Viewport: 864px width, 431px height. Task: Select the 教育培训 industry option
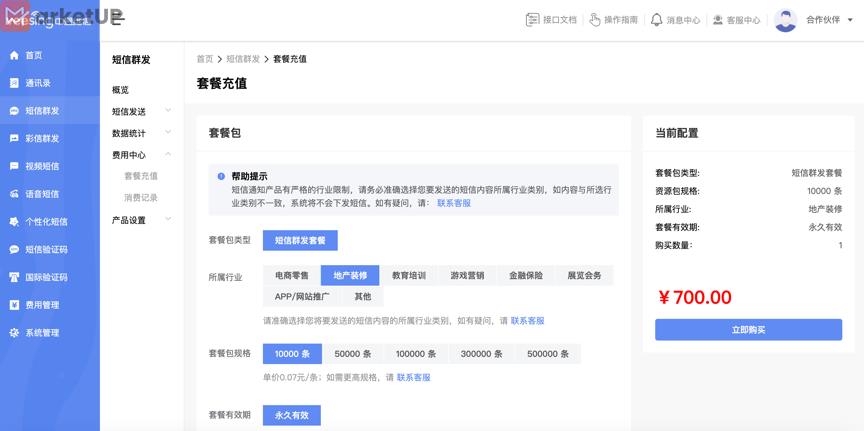pos(409,276)
